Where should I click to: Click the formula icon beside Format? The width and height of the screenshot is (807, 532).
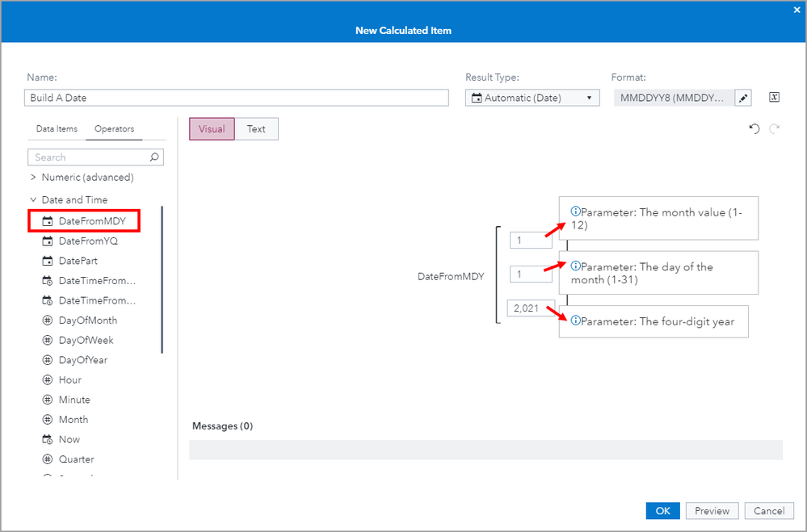click(x=774, y=98)
